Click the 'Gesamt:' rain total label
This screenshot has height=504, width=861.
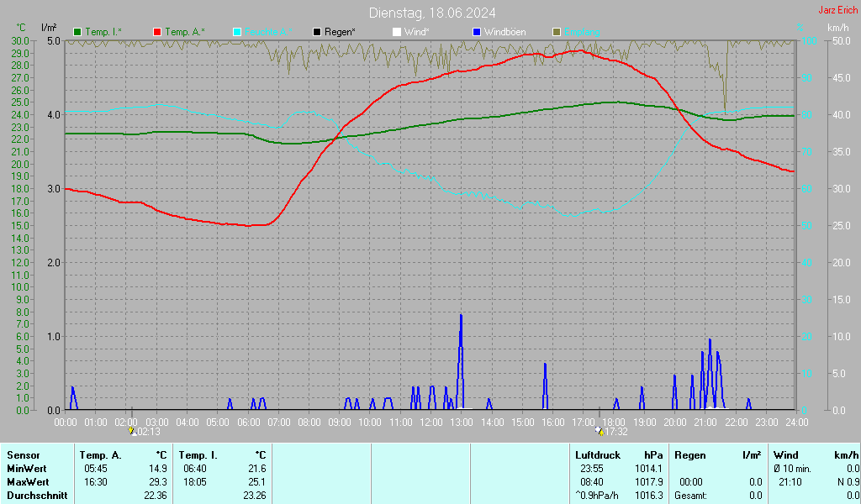click(x=691, y=496)
